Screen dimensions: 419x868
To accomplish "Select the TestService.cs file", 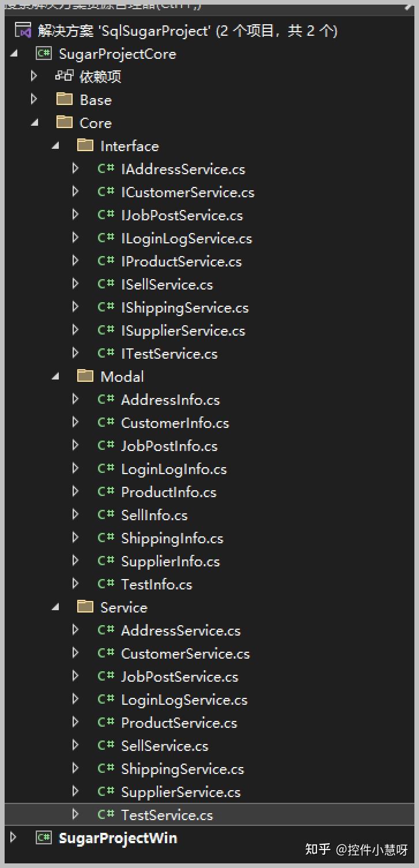I will [x=167, y=815].
